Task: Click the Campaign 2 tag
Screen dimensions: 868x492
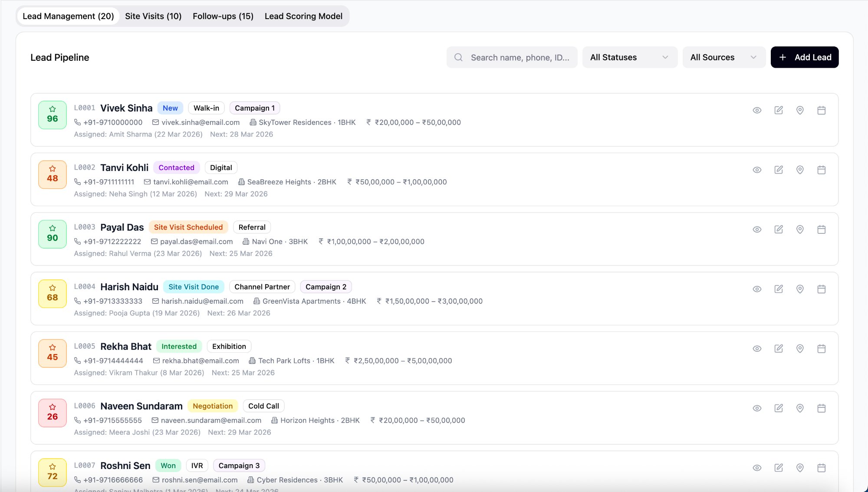Action: 326,287
